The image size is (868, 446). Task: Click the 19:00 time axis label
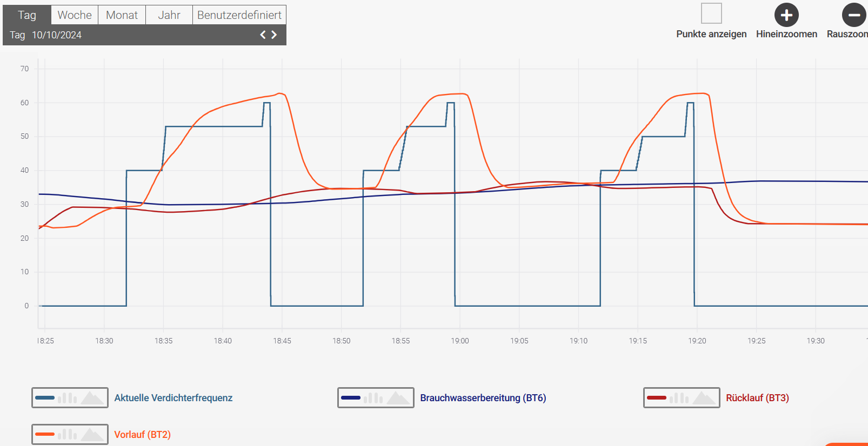[x=460, y=341]
